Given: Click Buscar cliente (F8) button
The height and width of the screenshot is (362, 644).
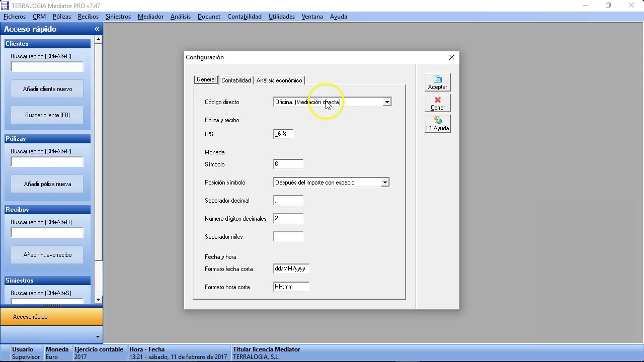Looking at the screenshot, I should (x=47, y=115).
